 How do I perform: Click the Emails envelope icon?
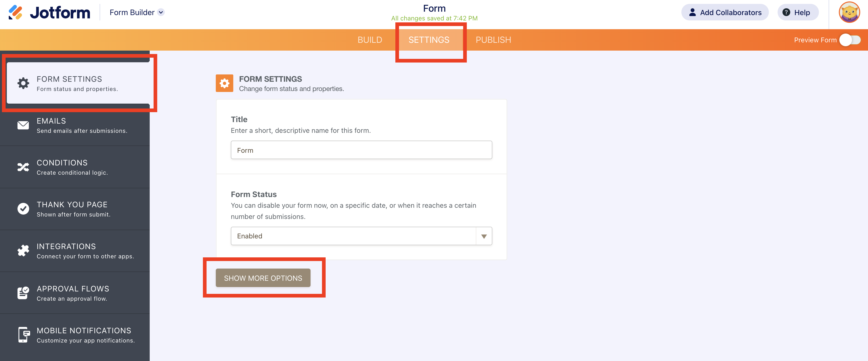[x=23, y=125]
